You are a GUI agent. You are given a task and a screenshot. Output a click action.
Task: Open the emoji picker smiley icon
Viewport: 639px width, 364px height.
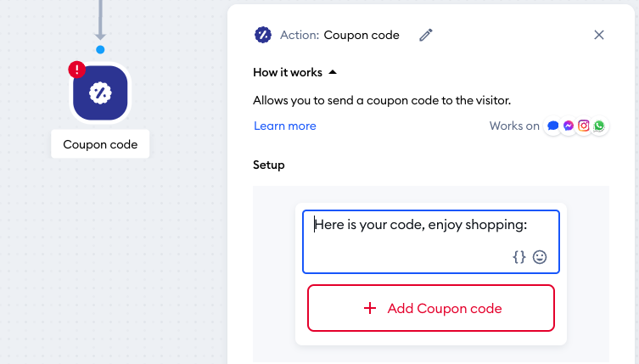pyautogui.click(x=540, y=257)
